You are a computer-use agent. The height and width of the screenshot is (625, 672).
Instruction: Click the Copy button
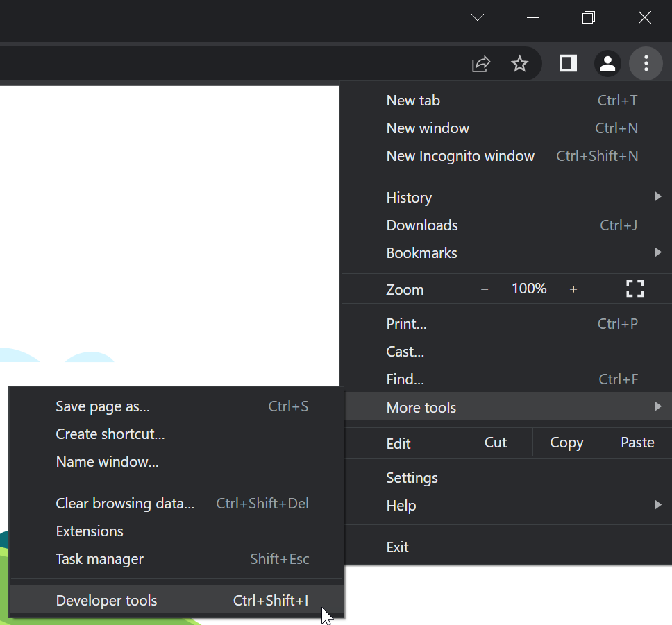(x=566, y=443)
